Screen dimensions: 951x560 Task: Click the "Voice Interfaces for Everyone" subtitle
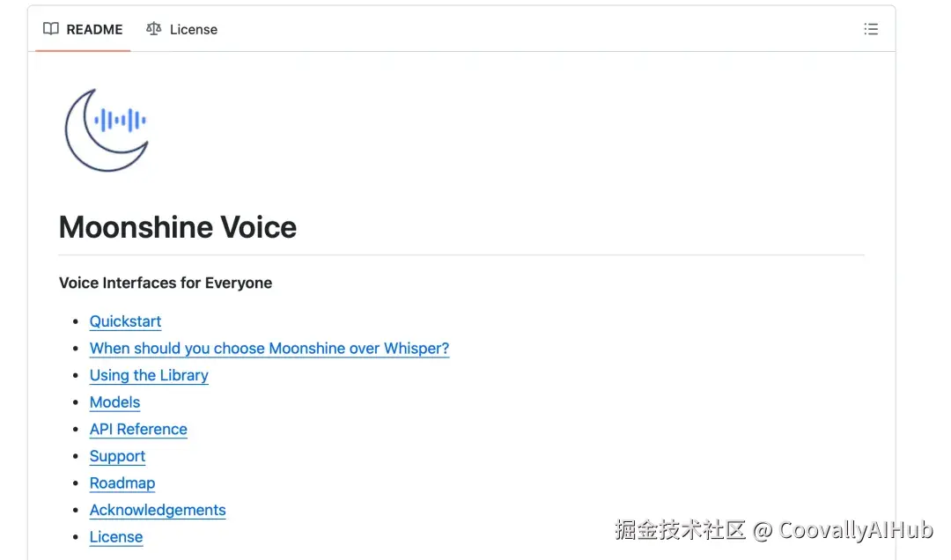click(166, 283)
